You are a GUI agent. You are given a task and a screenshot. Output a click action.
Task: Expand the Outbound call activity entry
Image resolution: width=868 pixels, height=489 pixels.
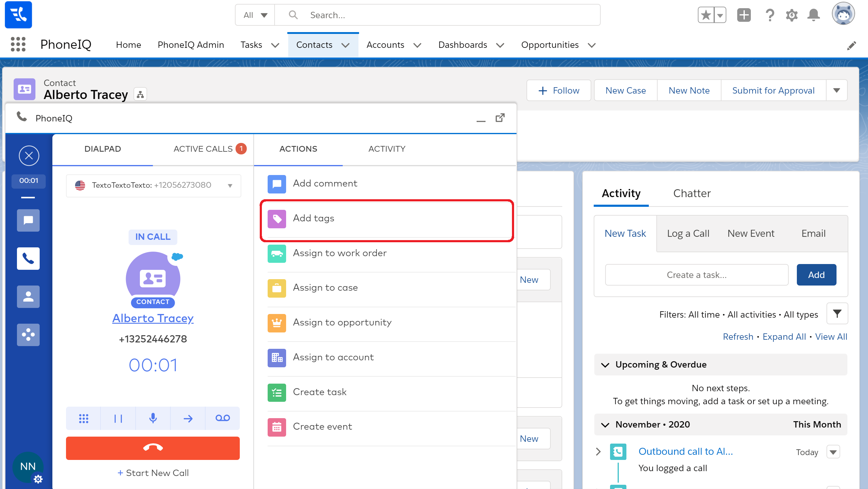(598, 451)
